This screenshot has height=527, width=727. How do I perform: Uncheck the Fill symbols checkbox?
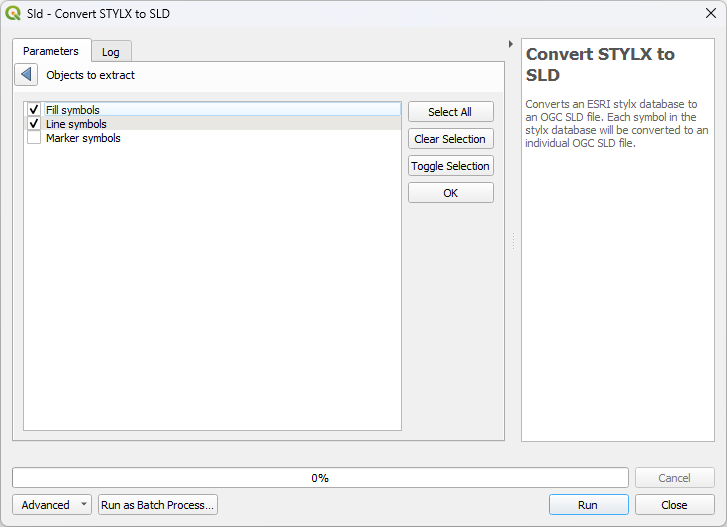(x=34, y=109)
